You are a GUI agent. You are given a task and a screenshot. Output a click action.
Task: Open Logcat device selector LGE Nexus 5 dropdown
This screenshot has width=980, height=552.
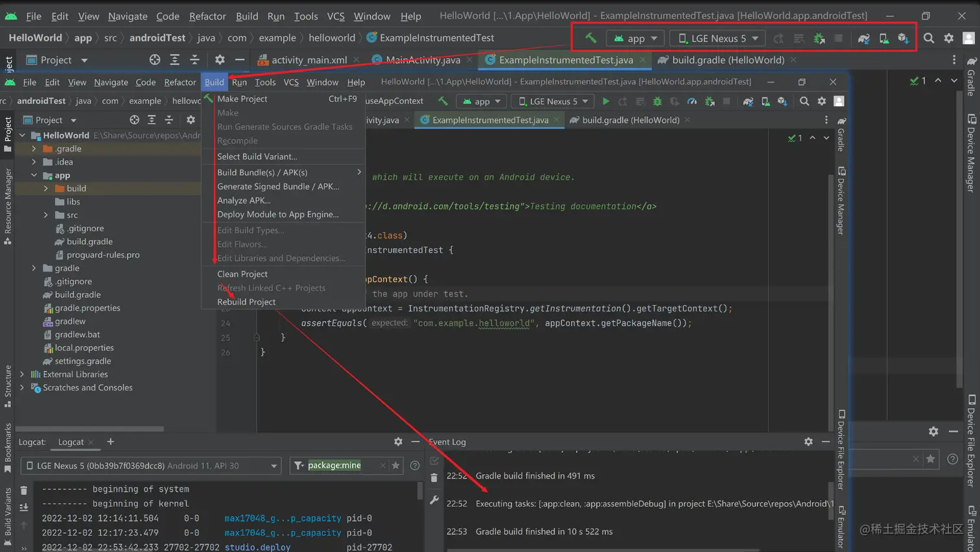tap(152, 466)
